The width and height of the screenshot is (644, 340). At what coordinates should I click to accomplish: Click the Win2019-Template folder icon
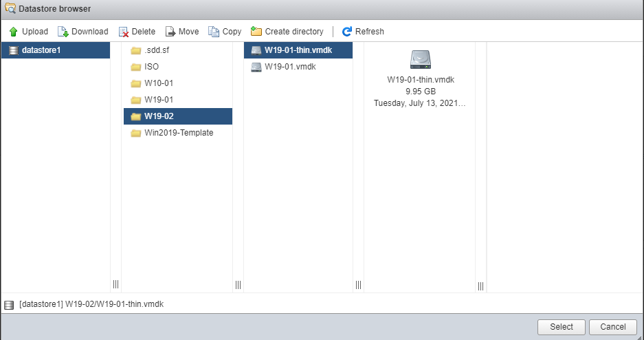pyautogui.click(x=136, y=133)
